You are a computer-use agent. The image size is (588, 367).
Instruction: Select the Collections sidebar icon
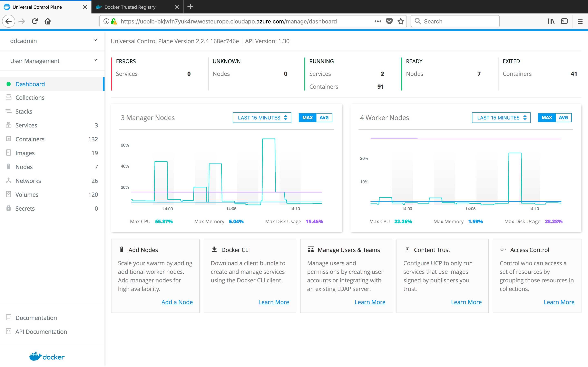pyautogui.click(x=9, y=97)
